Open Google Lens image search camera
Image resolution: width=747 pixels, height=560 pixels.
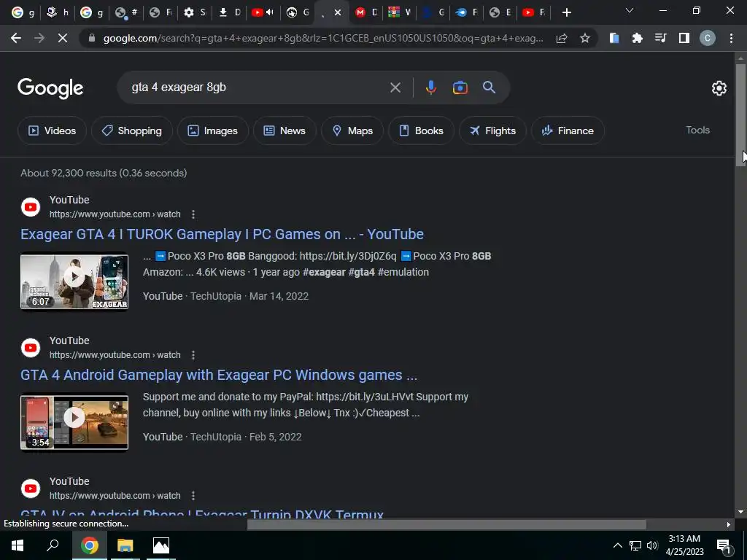[460, 87]
